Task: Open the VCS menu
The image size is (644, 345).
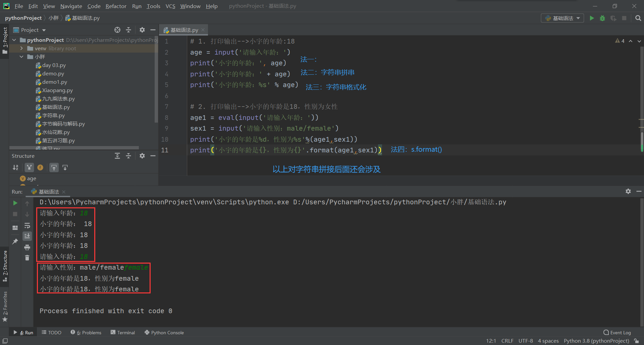Action: tap(170, 6)
